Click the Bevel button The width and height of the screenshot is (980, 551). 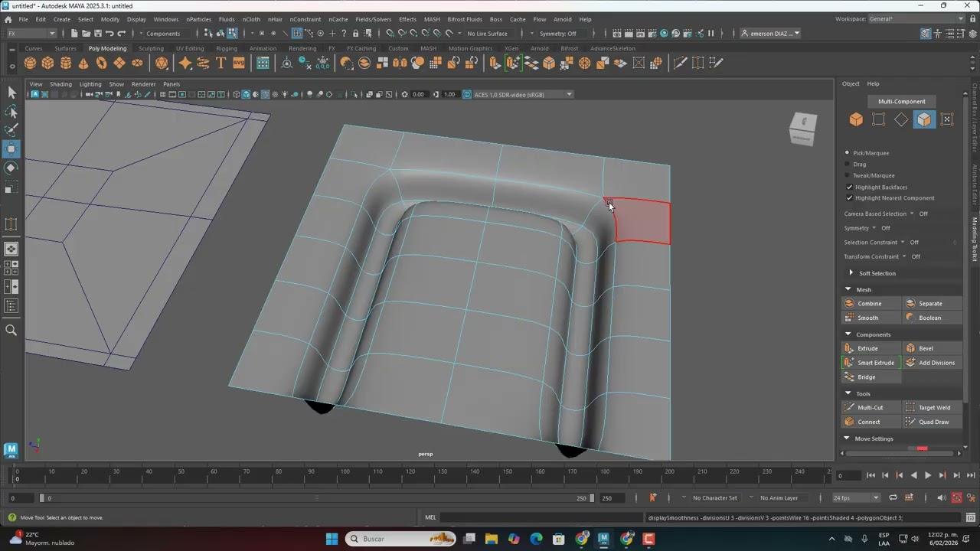(932, 348)
